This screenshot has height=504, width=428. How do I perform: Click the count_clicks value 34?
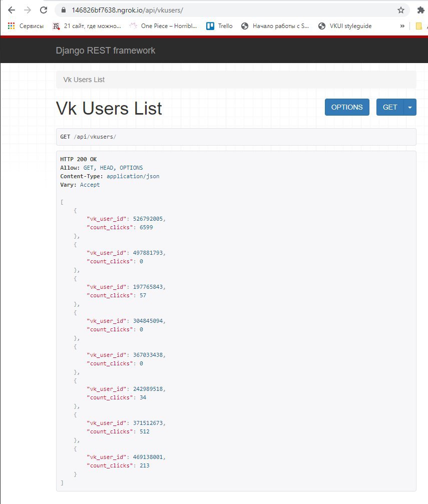point(143,397)
